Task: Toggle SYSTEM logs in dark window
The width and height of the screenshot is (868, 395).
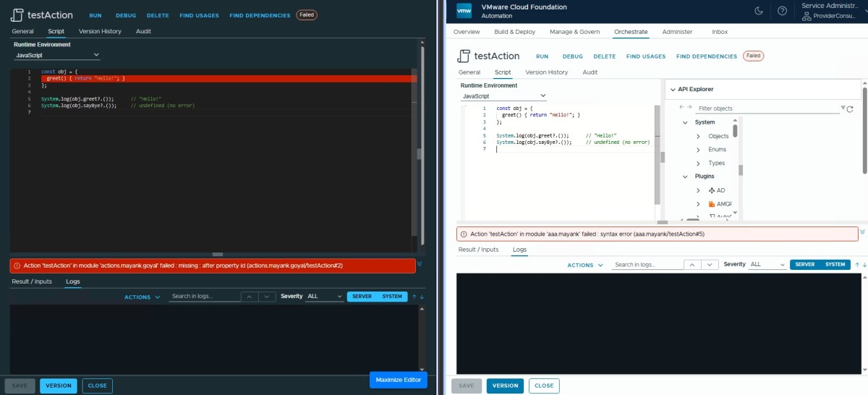Action: tap(393, 297)
